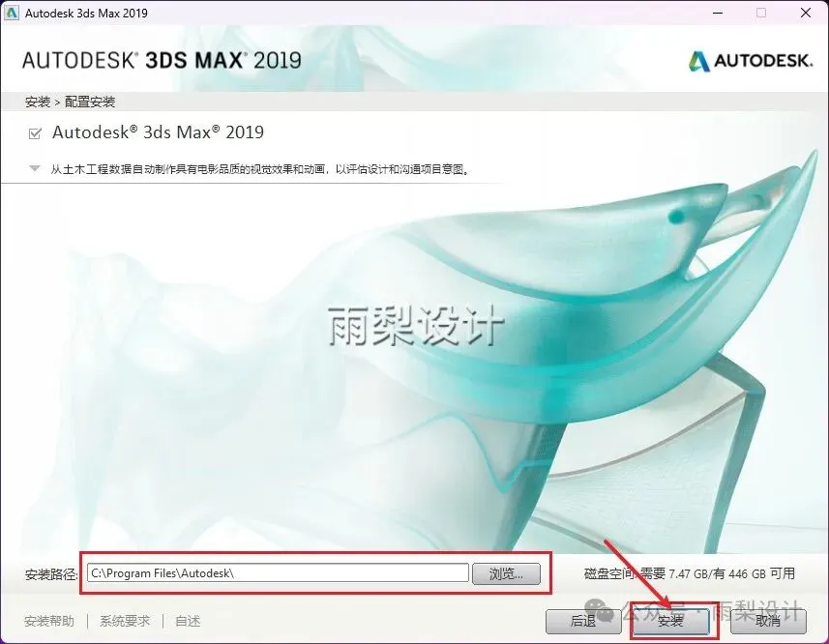
Task: Click the product description starting 从土木工程数据
Action: click(260, 169)
